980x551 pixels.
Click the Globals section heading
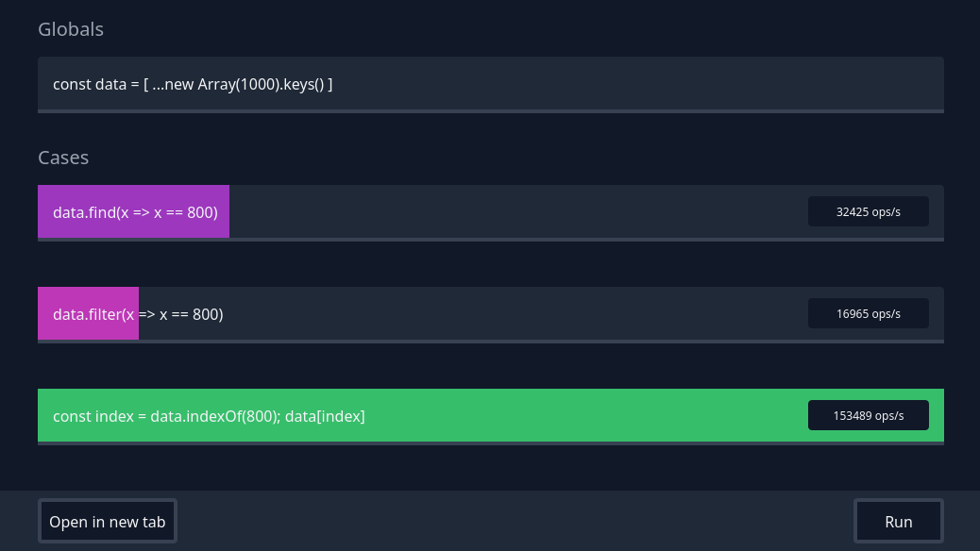pos(71,29)
